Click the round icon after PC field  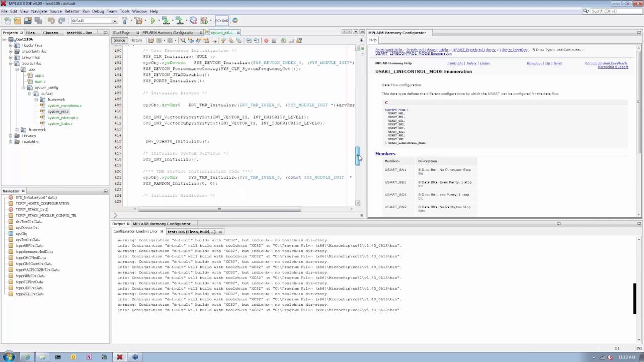coord(235,21)
